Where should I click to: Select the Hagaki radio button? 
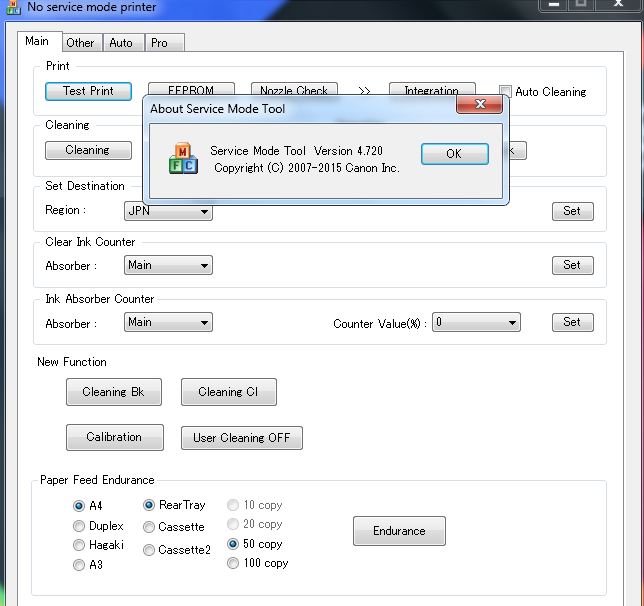point(79,545)
